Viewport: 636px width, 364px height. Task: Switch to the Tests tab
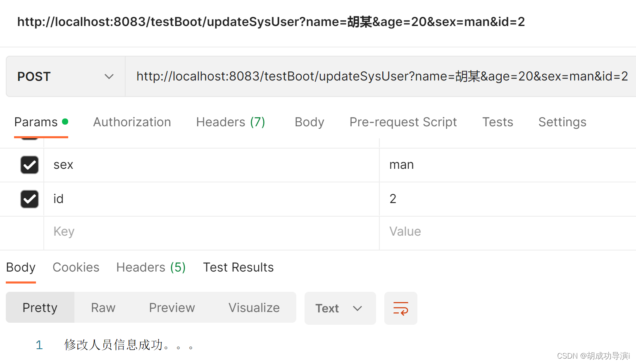tap(497, 122)
